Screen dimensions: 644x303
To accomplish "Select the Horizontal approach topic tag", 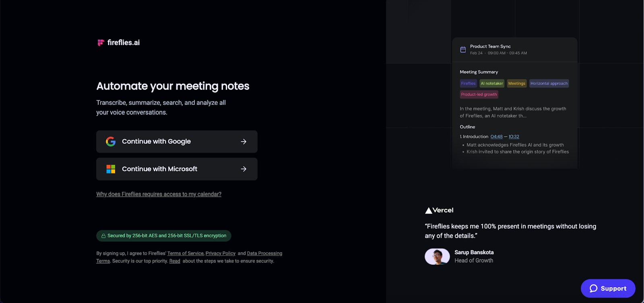I will pyautogui.click(x=549, y=83).
